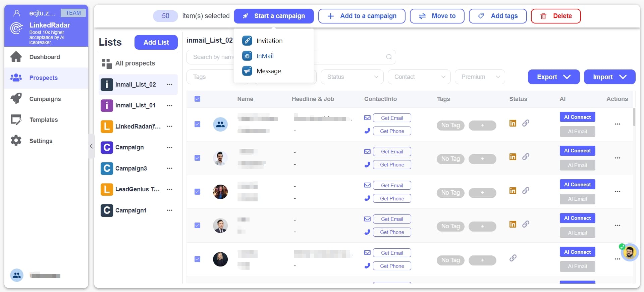Choose InMail from the campaign menu
The width and height of the screenshot is (644, 292).
coord(274,56)
